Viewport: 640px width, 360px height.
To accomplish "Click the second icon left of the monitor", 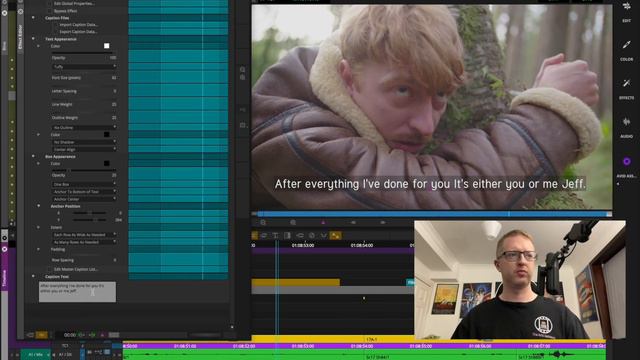I will point(242,77).
